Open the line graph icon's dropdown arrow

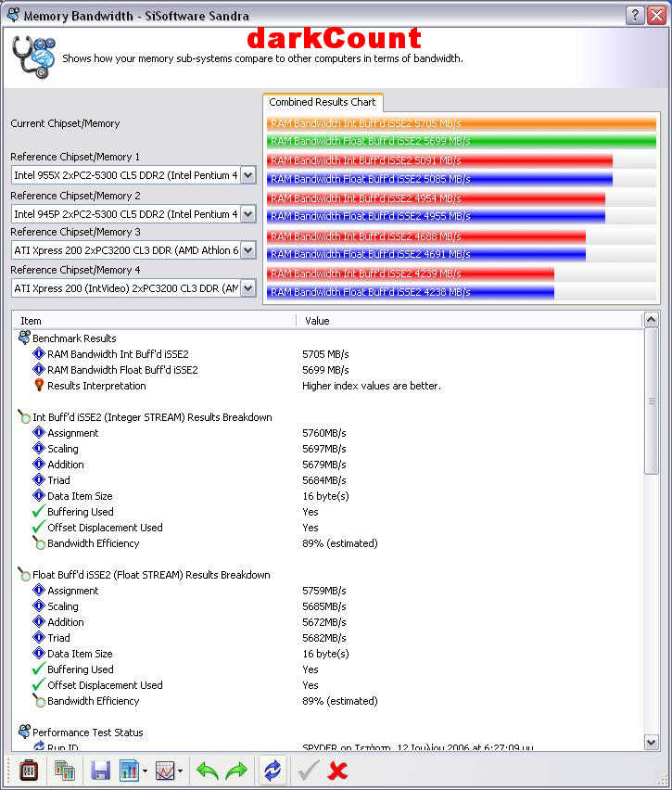tap(181, 771)
